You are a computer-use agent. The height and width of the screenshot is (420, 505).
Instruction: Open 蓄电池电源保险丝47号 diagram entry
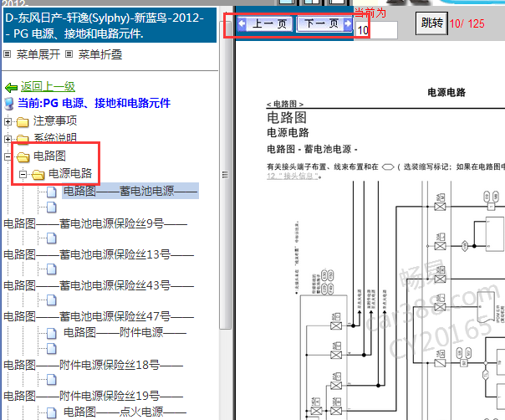(99, 316)
